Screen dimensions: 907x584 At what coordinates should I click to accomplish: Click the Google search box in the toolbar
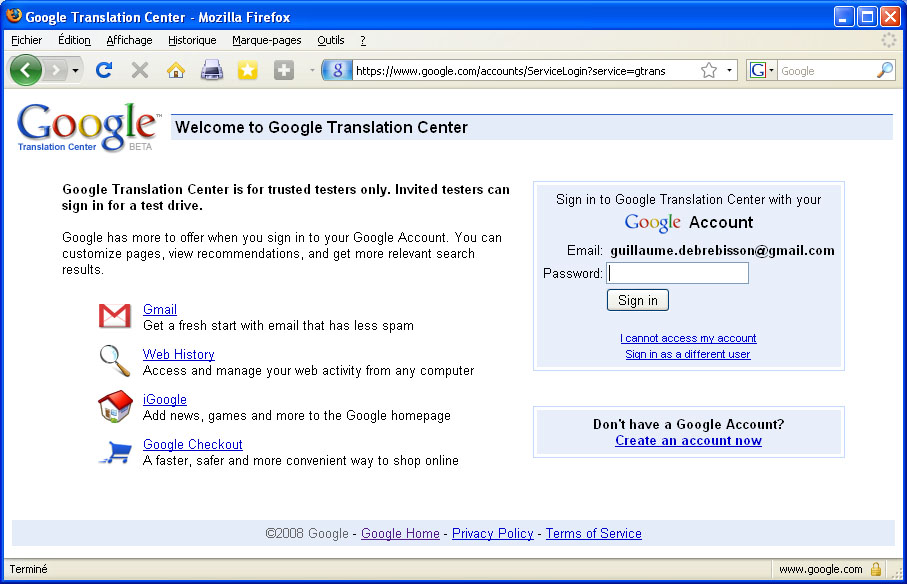pyautogui.click(x=827, y=71)
